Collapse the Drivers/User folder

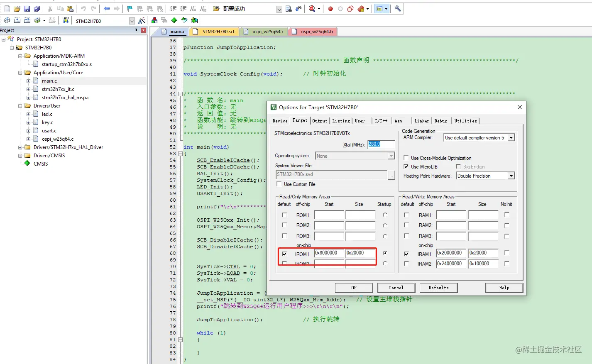[20, 106]
